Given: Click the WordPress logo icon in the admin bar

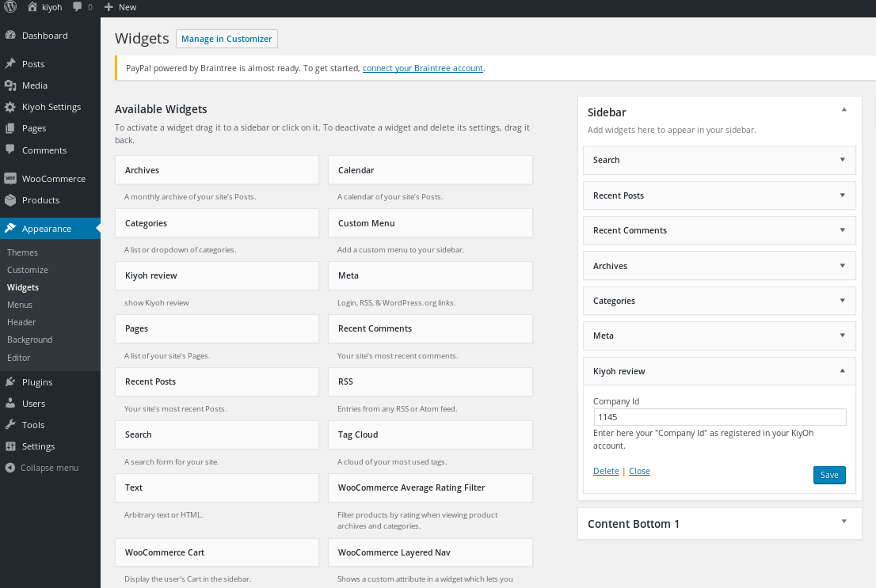Looking at the screenshot, I should point(10,6).
